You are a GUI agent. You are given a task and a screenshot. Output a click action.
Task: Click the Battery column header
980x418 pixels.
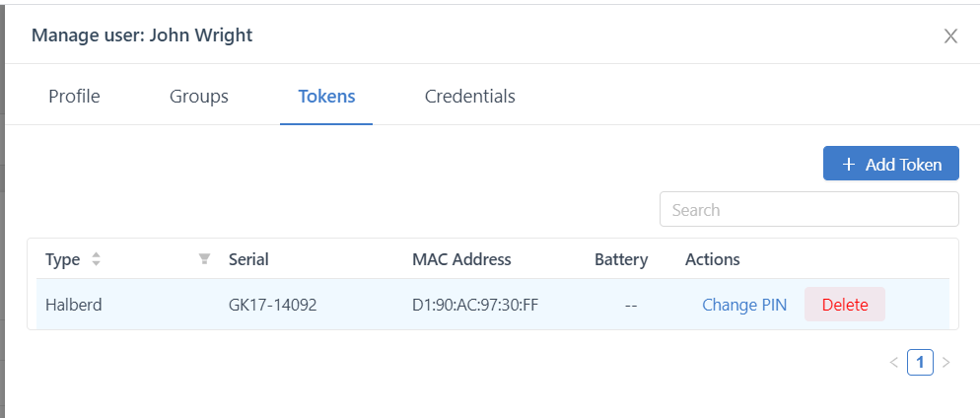tap(621, 259)
